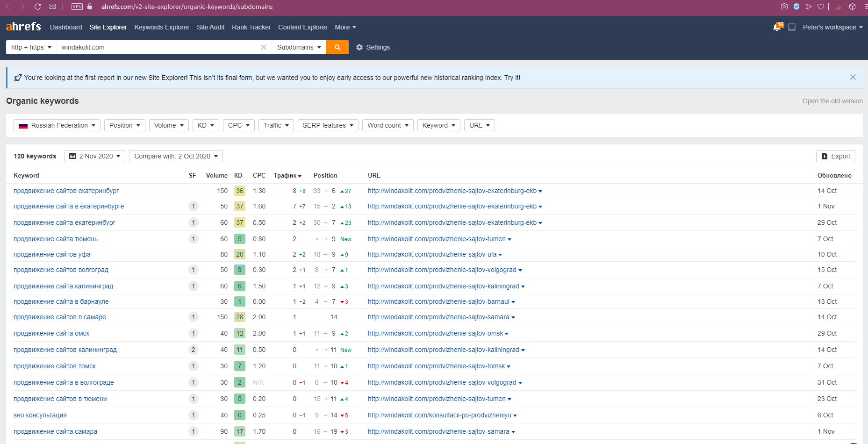Click SF badge for продвижение сайта тюмень
This screenshot has height=444, width=868.
193,239
